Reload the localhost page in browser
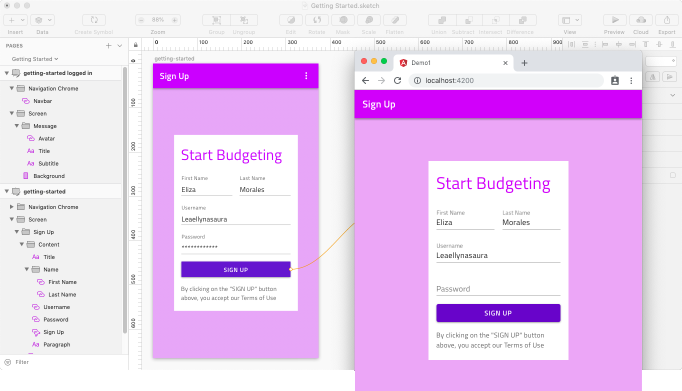Image resolution: width=682 pixels, height=391 pixels. pos(397,80)
